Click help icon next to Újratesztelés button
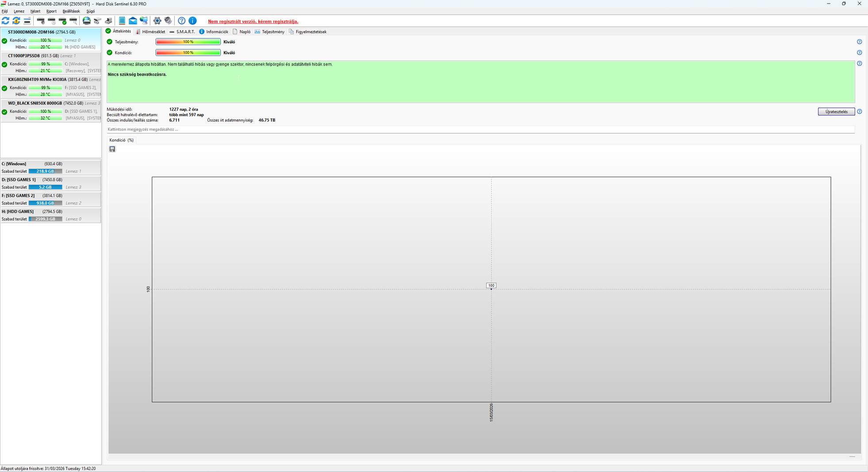Image resolution: width=868 pixels, height=472 pixels. click(859, 112)
